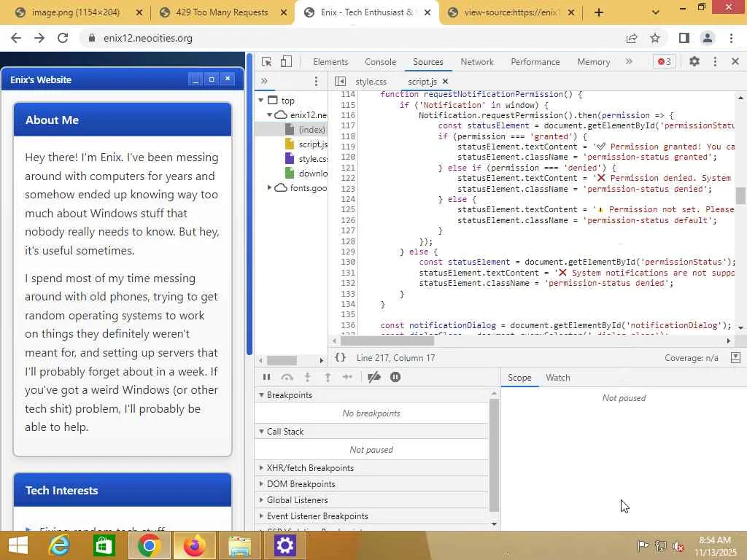Screen dimensions: 747x560
Task: Expand the fonts.goo domain tree node
Action: pyautogui.click(x=270, y=188)
